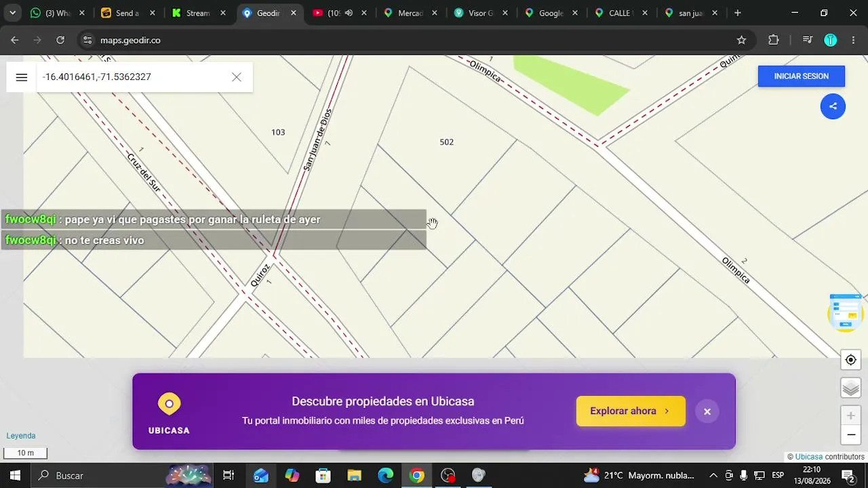Clear the coordinates search box
The height and width of the screenshot is (488, 868).
coord(237,77)
